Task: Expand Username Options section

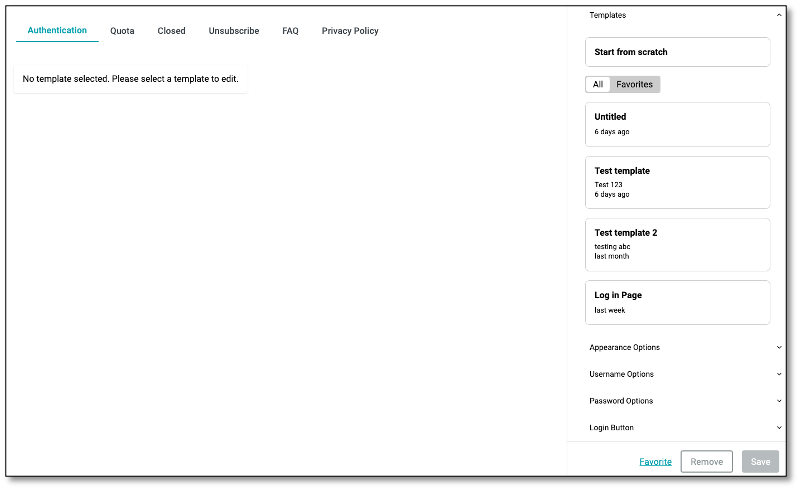Action: pos(685,374)
